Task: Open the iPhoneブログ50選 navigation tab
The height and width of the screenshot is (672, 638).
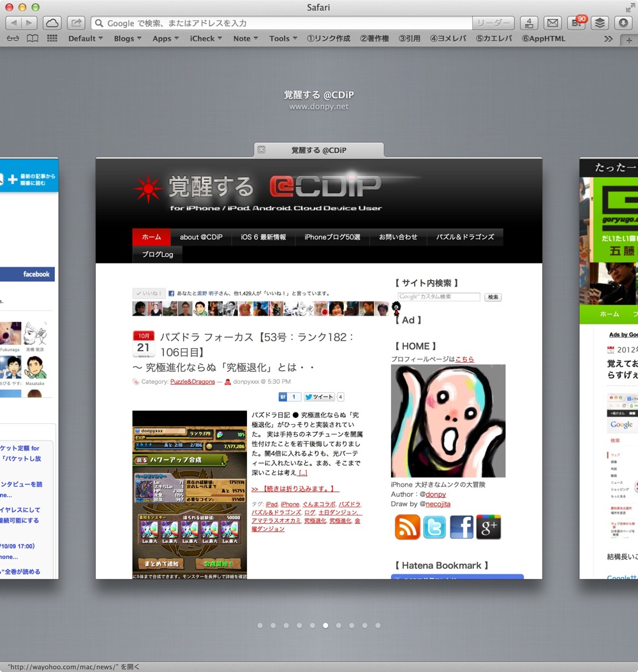Action: click(332, 237)
